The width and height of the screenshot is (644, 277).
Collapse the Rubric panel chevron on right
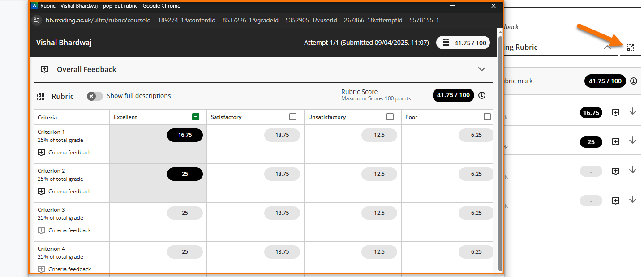(x=607, y=47)
